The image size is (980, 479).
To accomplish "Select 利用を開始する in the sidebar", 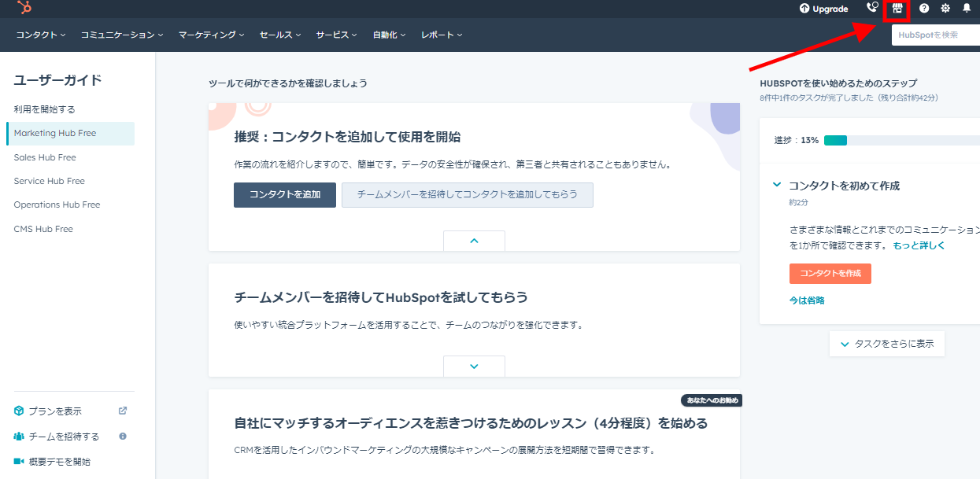I will click(x=45, y=109).
